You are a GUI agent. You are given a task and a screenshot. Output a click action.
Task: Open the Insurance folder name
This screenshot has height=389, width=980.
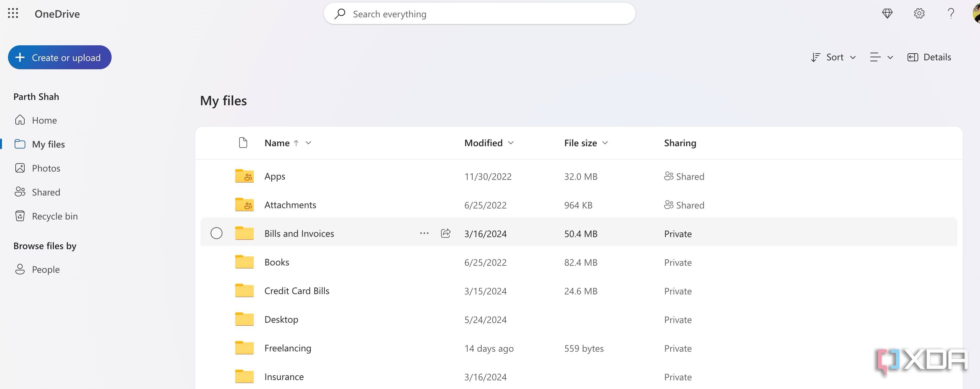pos(284,377)
